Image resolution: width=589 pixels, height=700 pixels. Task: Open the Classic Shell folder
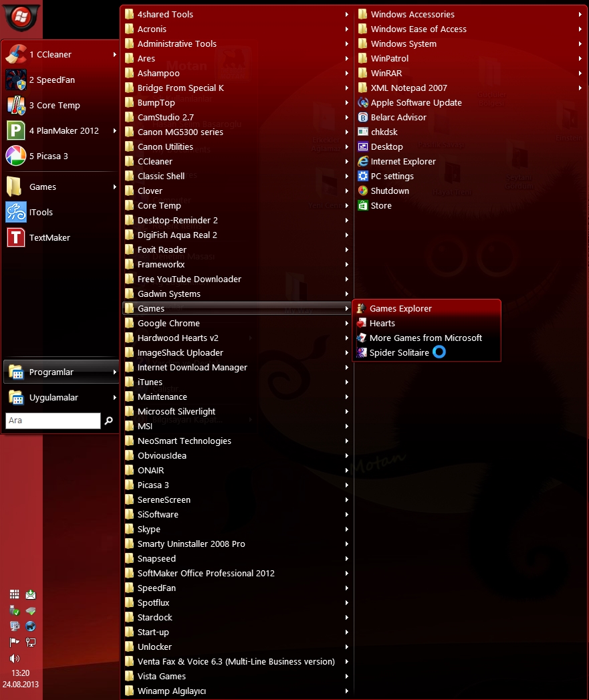(x=237, y=177)
